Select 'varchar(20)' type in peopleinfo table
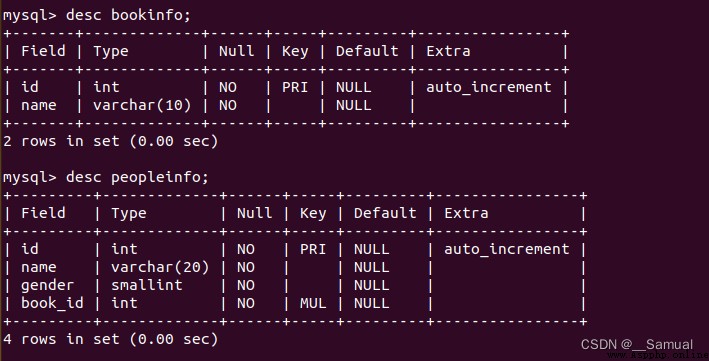709x361 pixels. pyautogui.click(x=160, y=267)
